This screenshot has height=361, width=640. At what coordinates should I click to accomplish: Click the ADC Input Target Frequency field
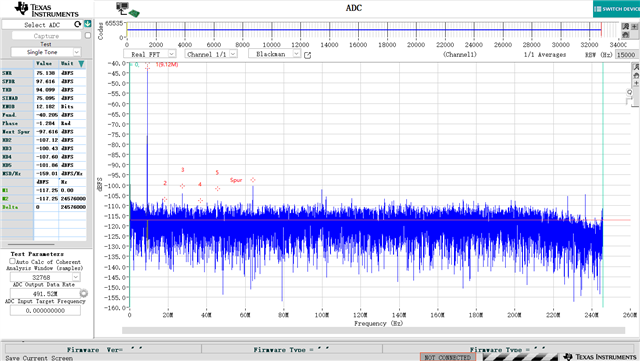coord(45,310)
